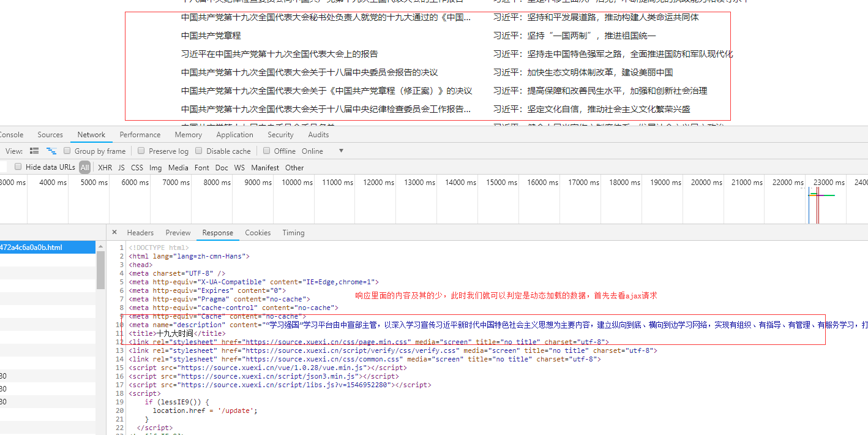This screenshot has width=868, height=435.
Task: Filter requests by Manifest
Action: pos(265,167)
